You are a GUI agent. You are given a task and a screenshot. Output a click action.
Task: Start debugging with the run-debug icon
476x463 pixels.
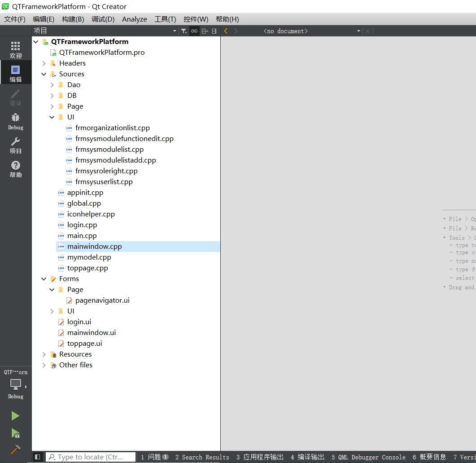click(15, 433)
